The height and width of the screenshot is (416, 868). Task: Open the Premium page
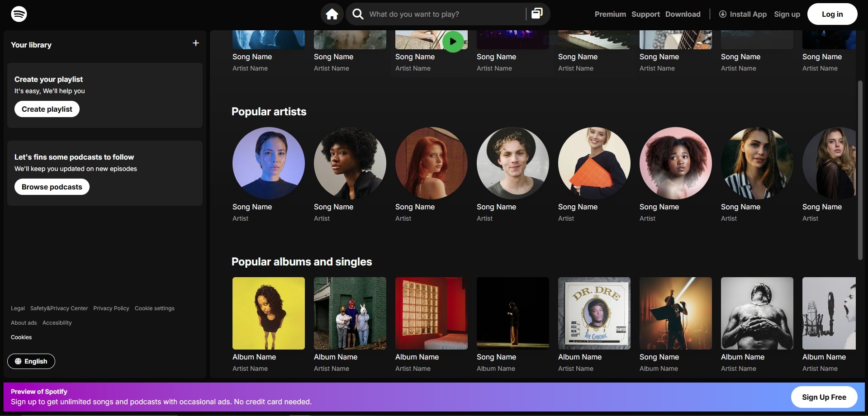pyautogui.click(x=610, y=14)
